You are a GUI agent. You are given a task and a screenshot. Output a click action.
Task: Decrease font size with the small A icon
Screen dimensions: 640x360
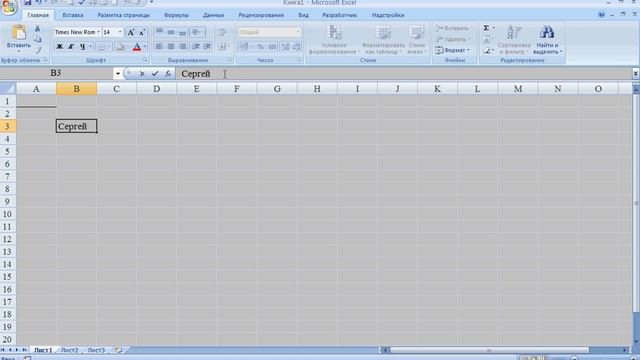pos(142,32)
